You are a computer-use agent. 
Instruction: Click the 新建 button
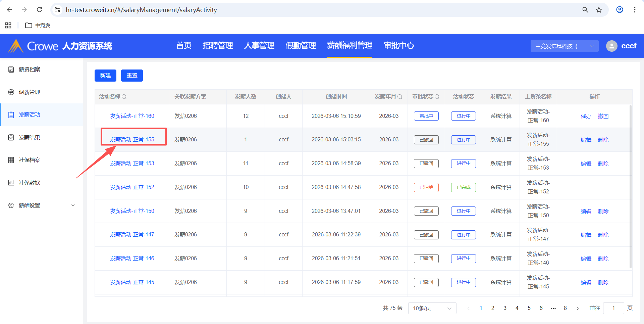pyautogui.click(x=105, y=76)
